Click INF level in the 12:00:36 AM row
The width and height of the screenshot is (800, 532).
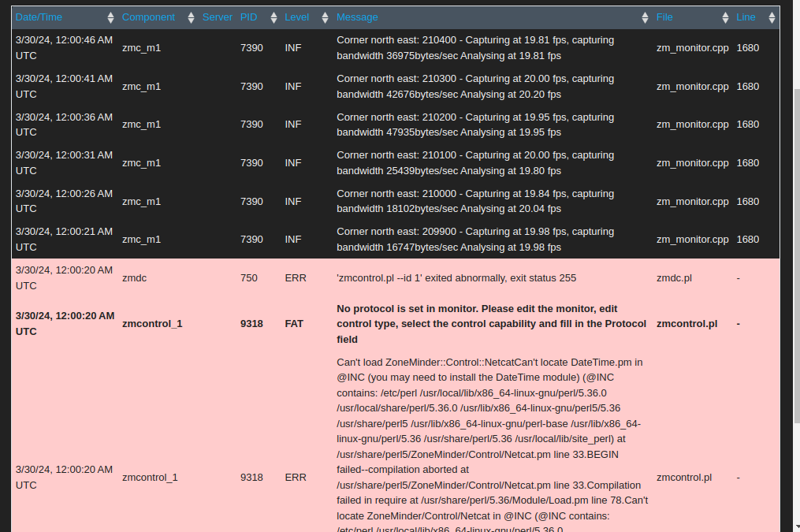(293, 125)
